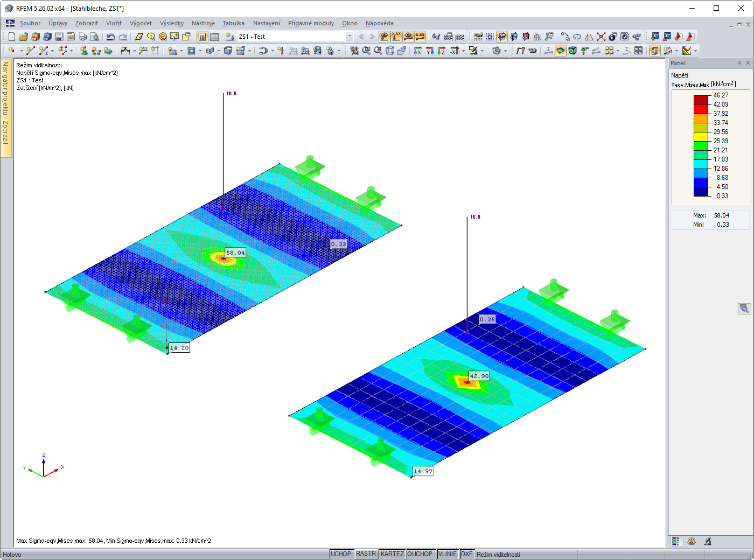The width and height of the screenshot is (754, 560).
Task: Click the yellow 29.56 legend color
Action: [701, 136]
